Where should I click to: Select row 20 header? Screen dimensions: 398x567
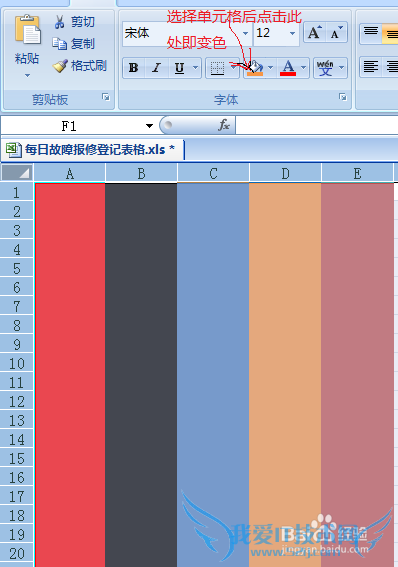click(x=17, y=553)
